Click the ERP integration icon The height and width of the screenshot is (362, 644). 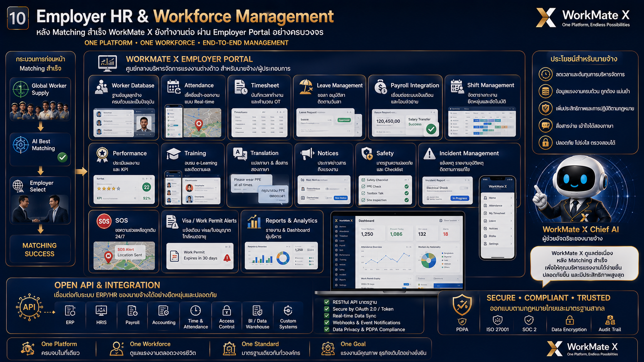click(x=70, y=311)
